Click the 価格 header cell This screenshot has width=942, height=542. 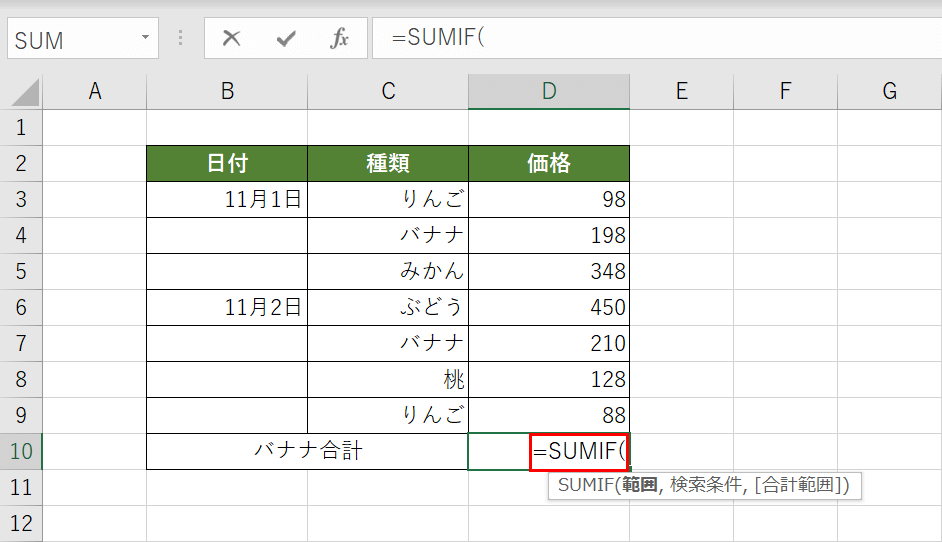pos(549,163)
